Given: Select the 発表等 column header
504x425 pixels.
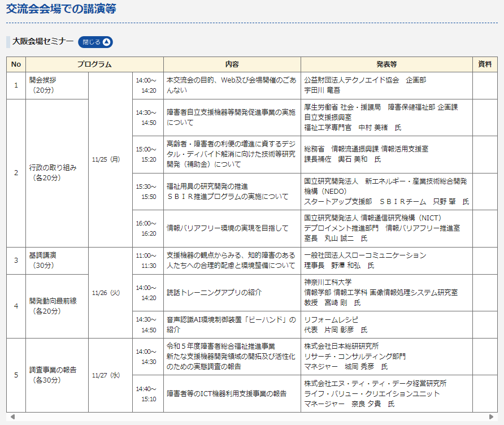Looking at the screenshot, I should click(386, 64).
